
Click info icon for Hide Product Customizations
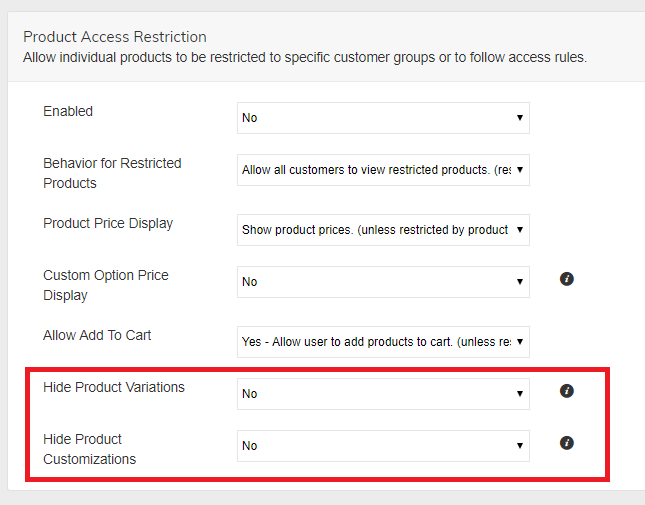(567, 443)
